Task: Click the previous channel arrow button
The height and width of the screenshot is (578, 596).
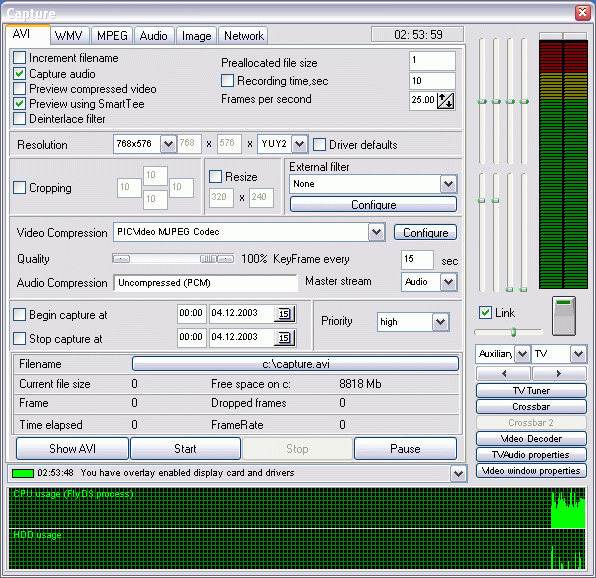Action: [x=503, y=374]
